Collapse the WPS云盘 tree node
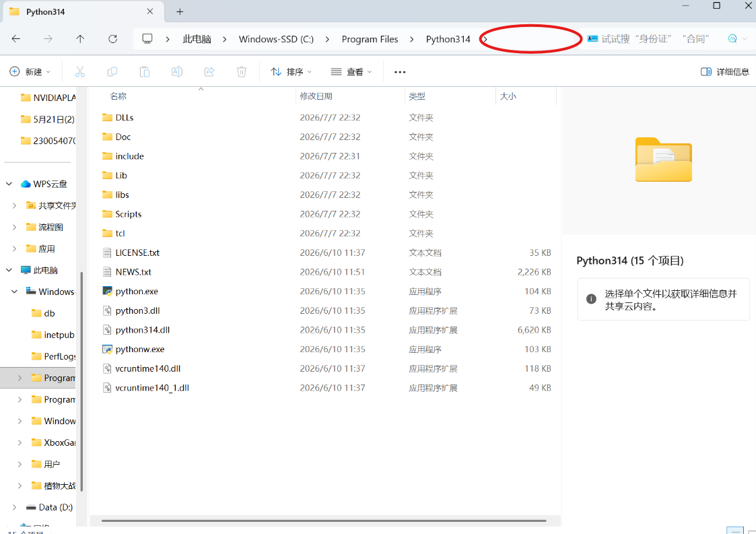 [x=9, y=184]
